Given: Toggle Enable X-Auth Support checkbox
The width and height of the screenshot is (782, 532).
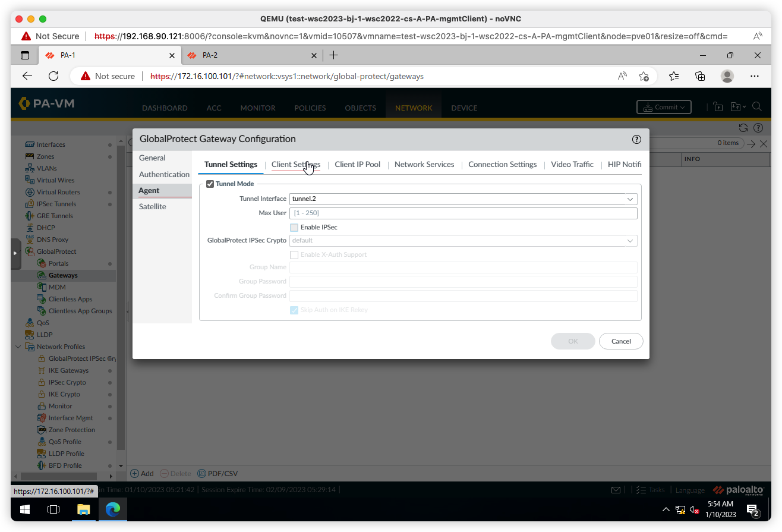Looking at the screenshot, I should (x=294, y=255).
